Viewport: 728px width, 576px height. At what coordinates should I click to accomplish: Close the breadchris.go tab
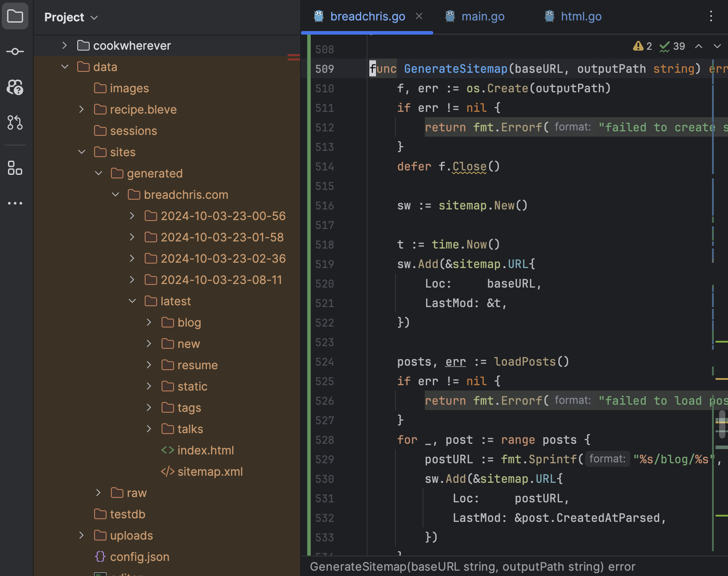point(419,16)
